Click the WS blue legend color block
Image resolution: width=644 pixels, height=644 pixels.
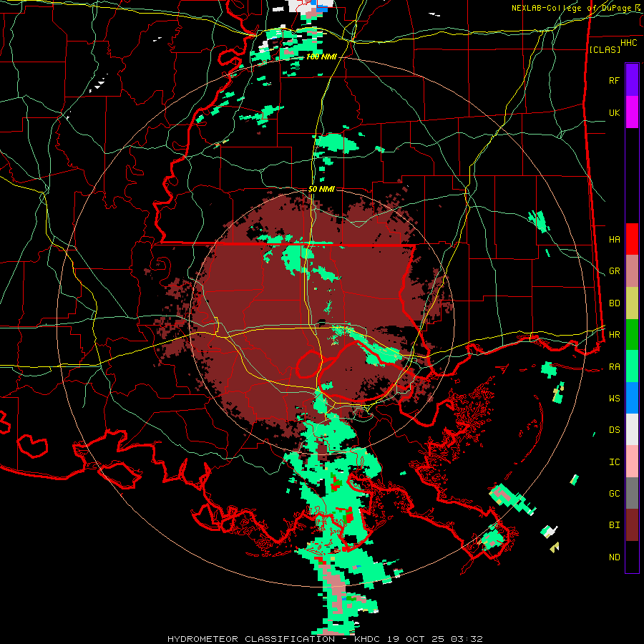point(632,398)
